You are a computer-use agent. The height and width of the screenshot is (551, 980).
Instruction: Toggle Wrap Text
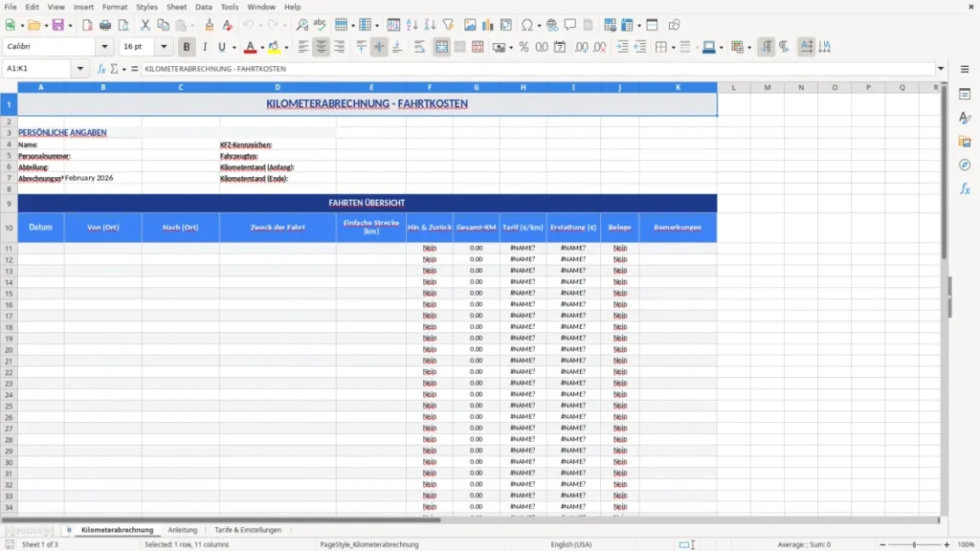coord(419,47)
